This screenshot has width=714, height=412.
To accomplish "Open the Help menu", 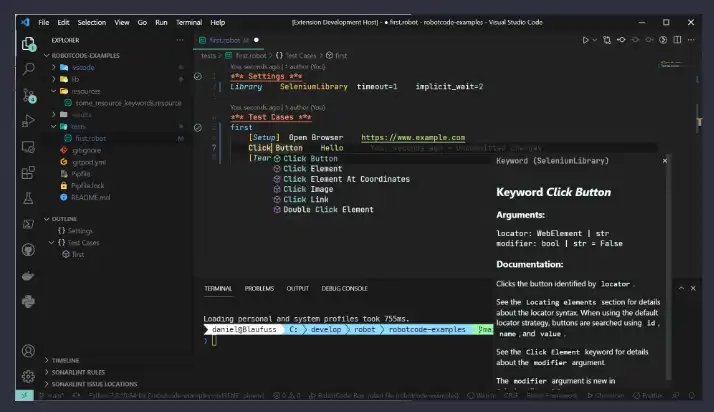I will [218, 22].
